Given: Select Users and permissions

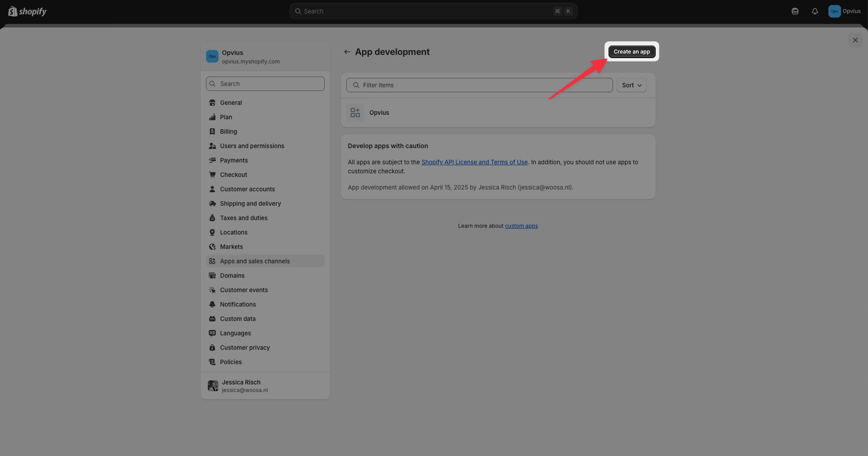Looking at the screenshot, I should point(265,146).
